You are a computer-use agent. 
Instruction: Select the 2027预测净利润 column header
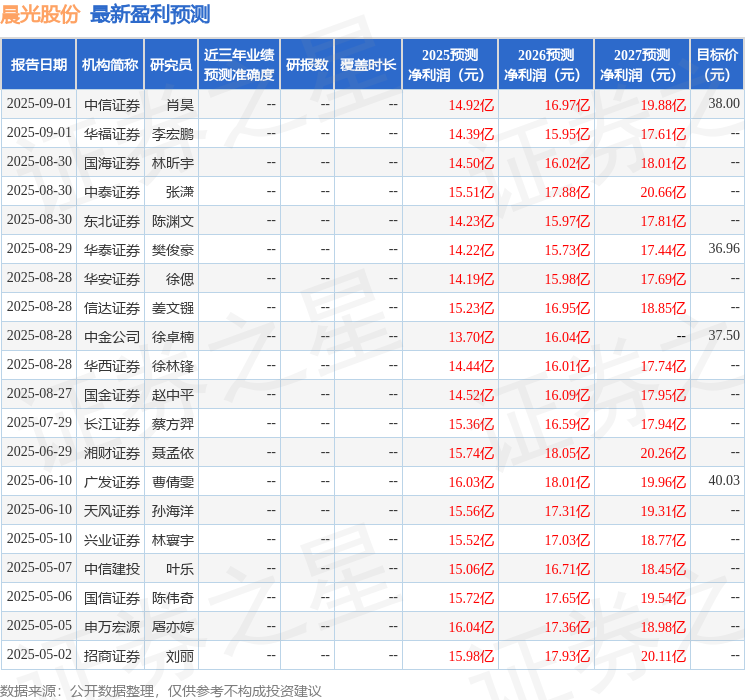(x=642, y=65)
